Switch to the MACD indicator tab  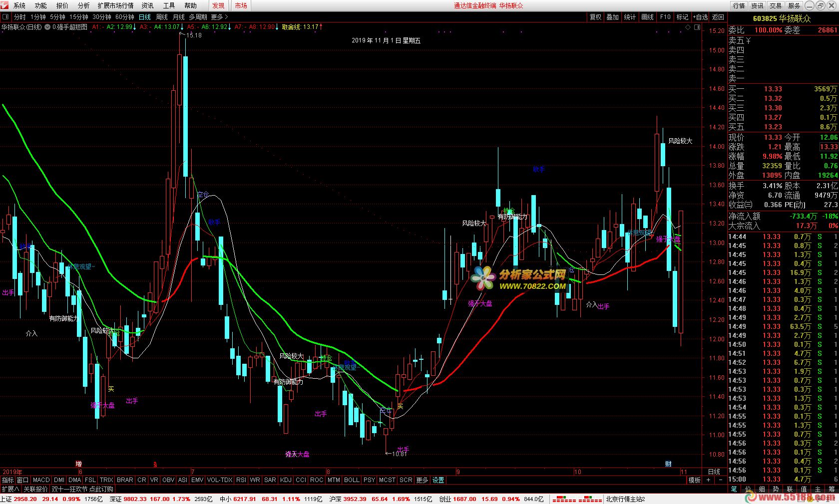(41, 480)
